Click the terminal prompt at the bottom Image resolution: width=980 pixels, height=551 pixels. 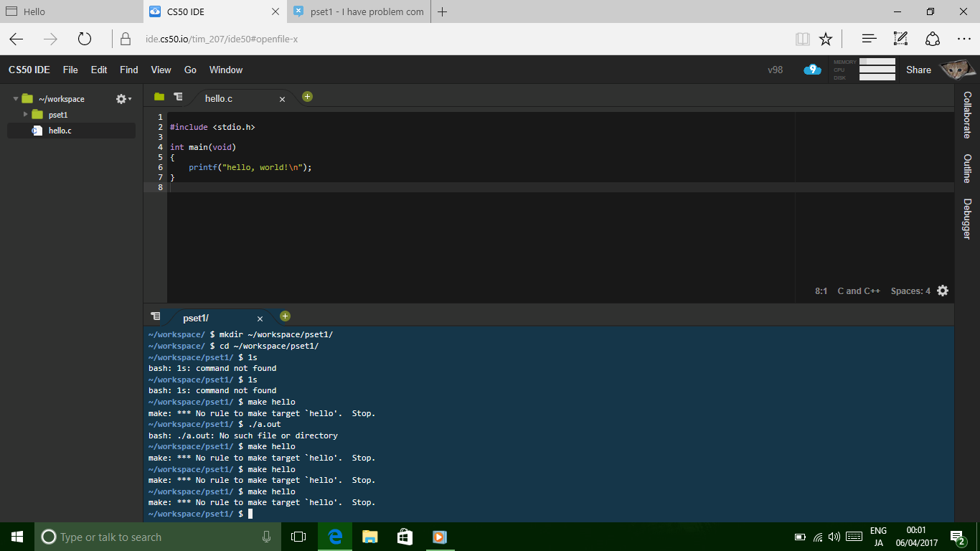[x=200, y=514]
